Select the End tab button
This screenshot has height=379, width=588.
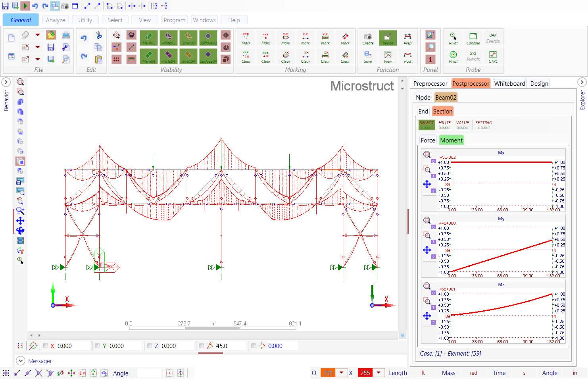(x=423, y=111)
